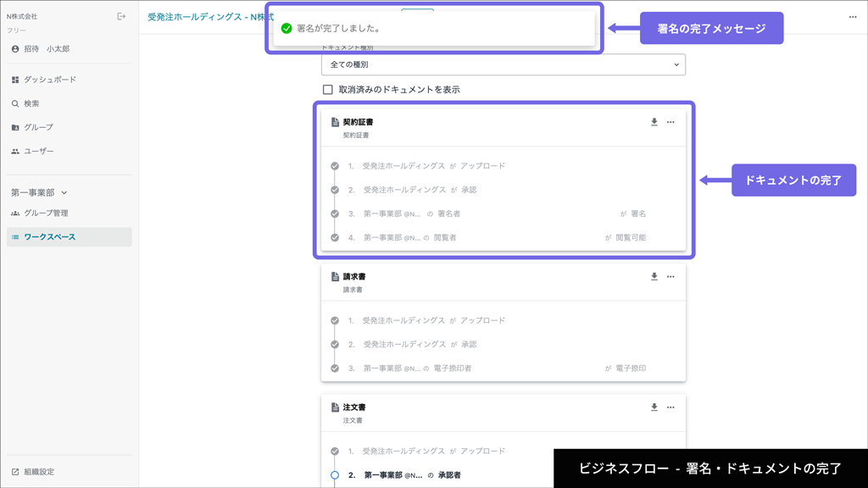
Task: Download the 請求書 document
Action: tap(654, 276)
